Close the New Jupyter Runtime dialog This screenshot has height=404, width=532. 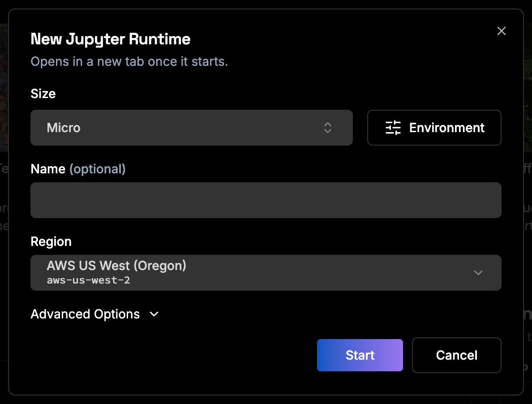(501, 31)
